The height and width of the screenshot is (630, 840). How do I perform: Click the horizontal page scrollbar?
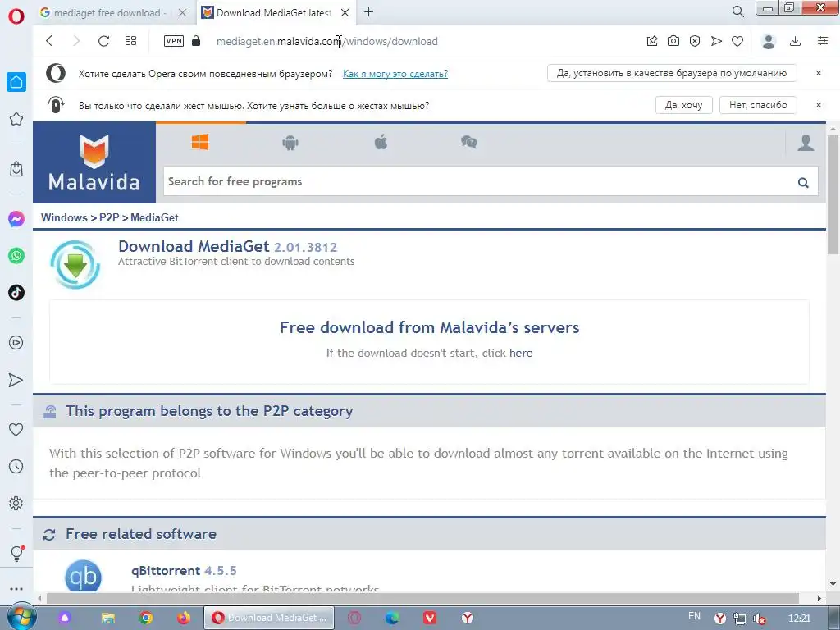pos(422,598)
